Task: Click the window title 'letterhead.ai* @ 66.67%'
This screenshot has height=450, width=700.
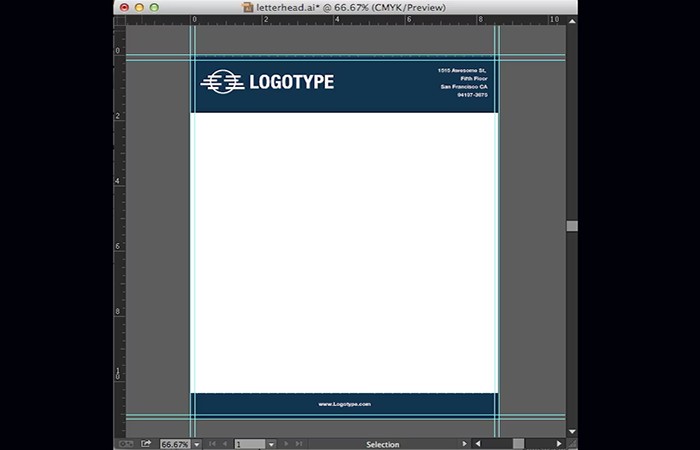Action: tap(350, 7)
